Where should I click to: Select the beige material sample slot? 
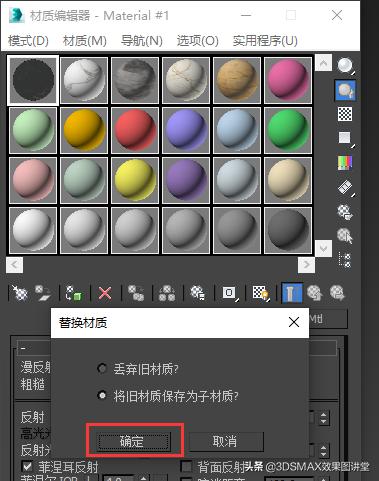[288, 180]
